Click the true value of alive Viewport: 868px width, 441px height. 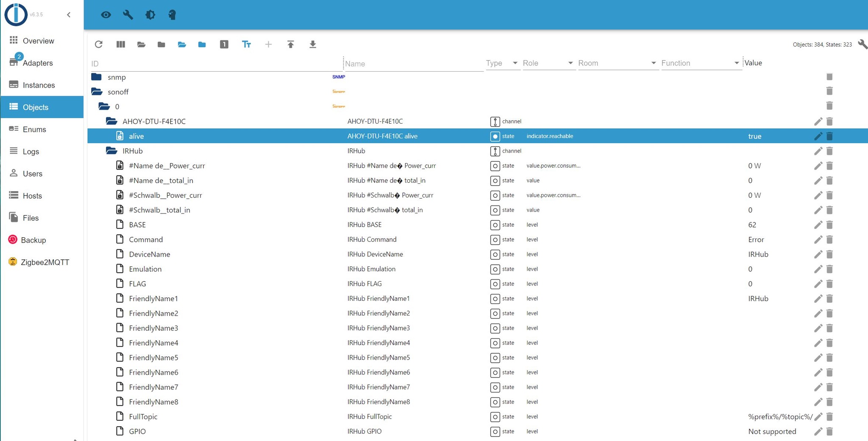(755, 136)
